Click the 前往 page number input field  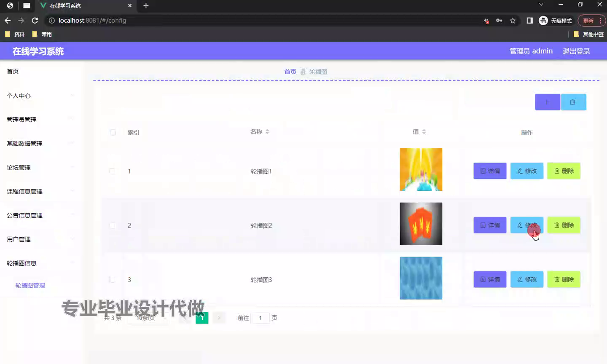point(261,318)
